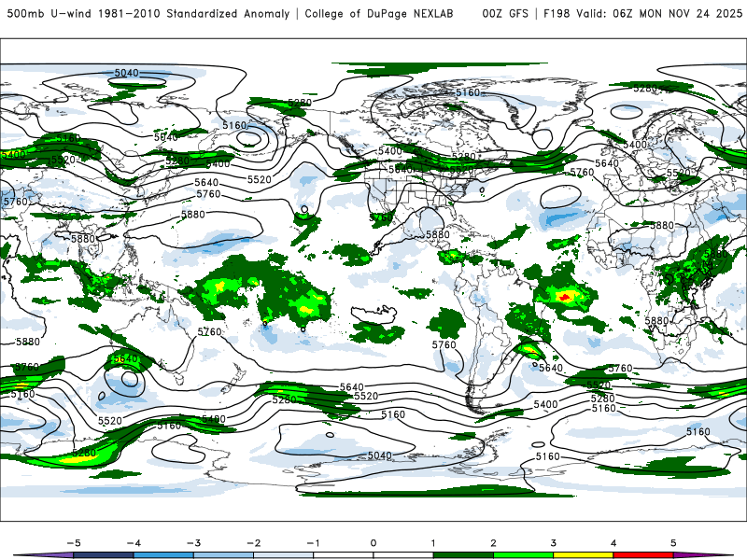Select the bright green 2 to 3 colorbar segment
This screenshot has width=747, height=560.
[524, 555]
